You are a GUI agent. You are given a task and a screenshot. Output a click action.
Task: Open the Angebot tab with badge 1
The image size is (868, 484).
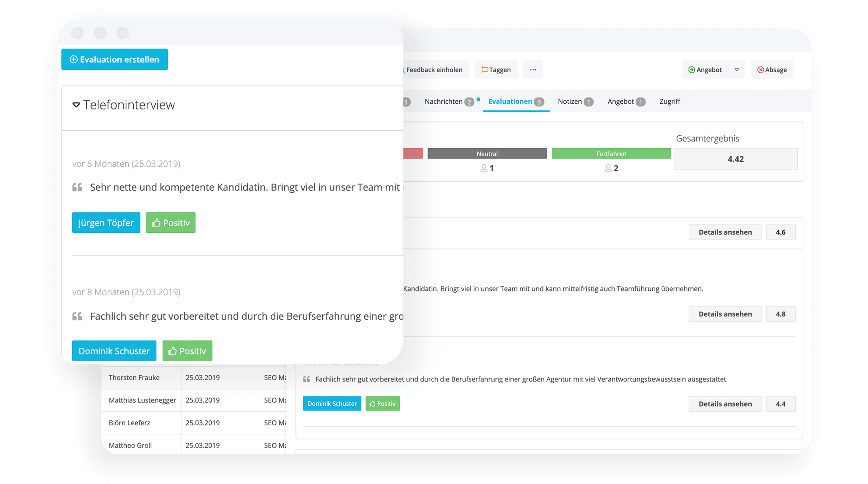point(626,101)
